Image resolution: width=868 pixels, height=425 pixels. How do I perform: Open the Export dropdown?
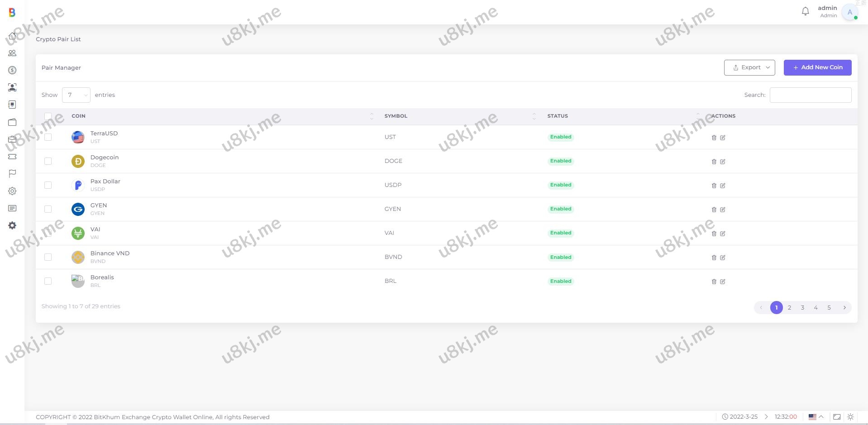[749, 67]
